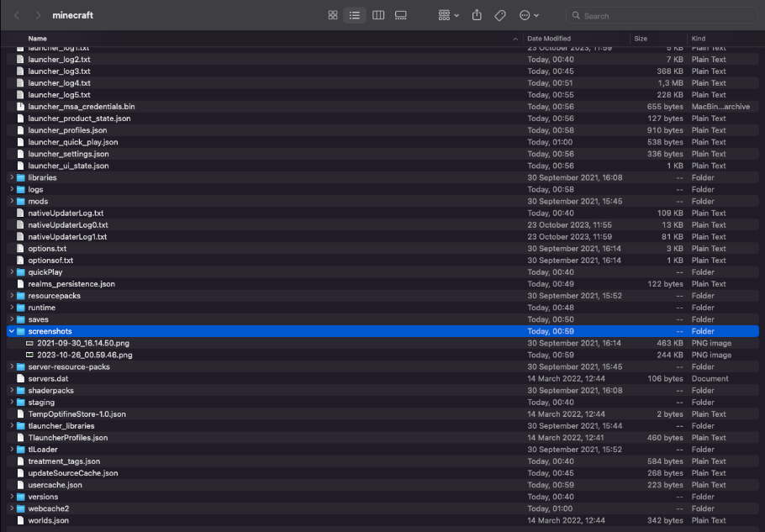Expand the tlauncher_libraries folder
The height and width of the screenshot is (532, 765).
tap(12, 426)
